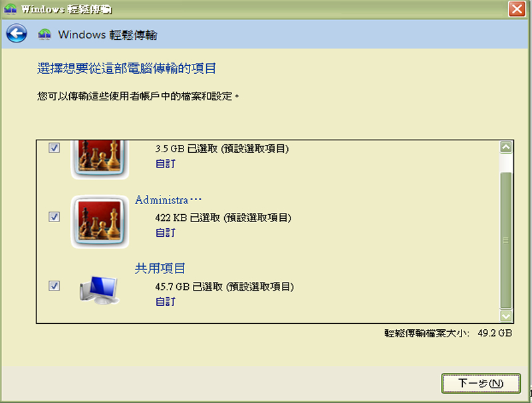Click the Administra… account name
The image size is (532, 403).
click(168, 200)
